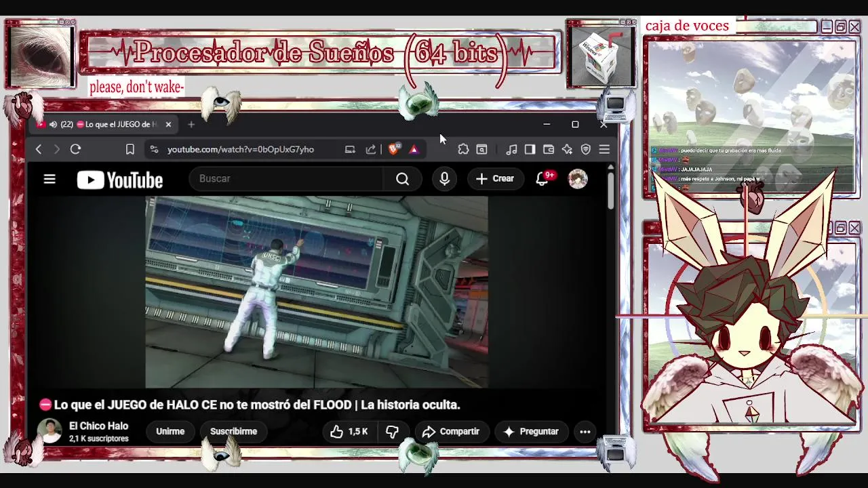Viewport: 868px width, 488px height.
Task: Click the Unirme button
Action: click(170, 432)
